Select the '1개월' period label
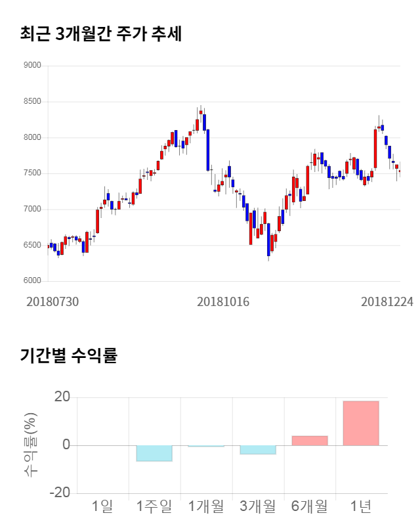The height and width of the screenshot is (532, 420). tap(206, 506)
